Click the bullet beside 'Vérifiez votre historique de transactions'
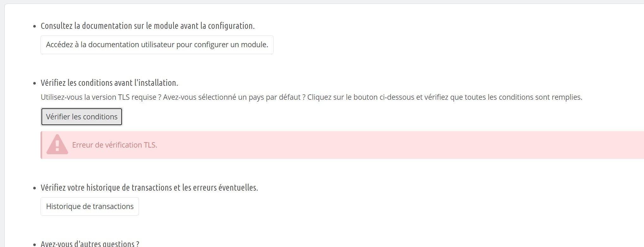This screenshot has height=247, width=644. click(x=35, y=188)
